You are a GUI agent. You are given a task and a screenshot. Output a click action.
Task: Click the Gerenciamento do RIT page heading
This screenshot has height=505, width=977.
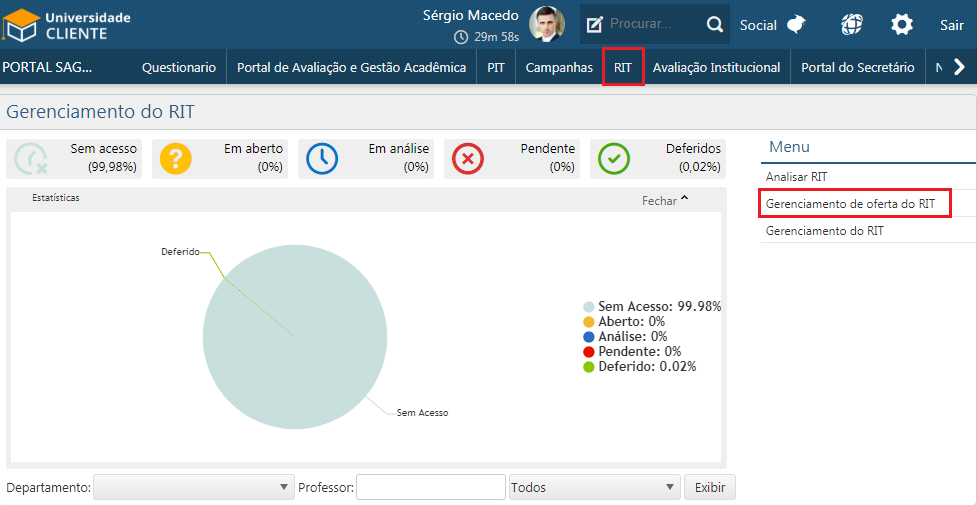100,112
